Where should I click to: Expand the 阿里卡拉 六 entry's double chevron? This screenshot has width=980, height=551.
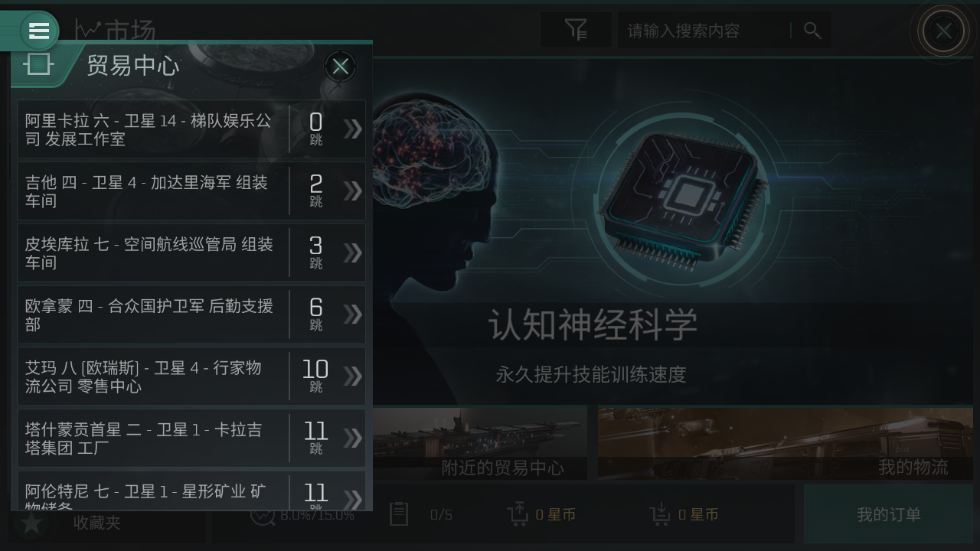pos(352,129)
